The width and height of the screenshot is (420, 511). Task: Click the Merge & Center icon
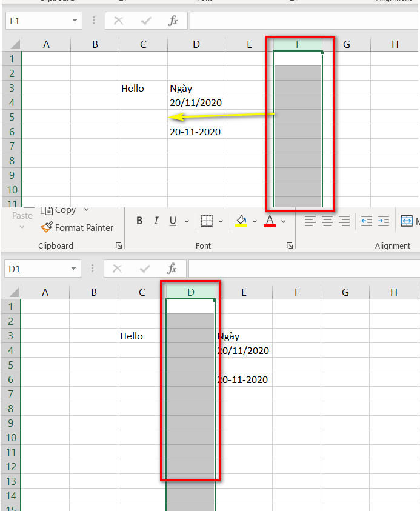click(407, 221)
